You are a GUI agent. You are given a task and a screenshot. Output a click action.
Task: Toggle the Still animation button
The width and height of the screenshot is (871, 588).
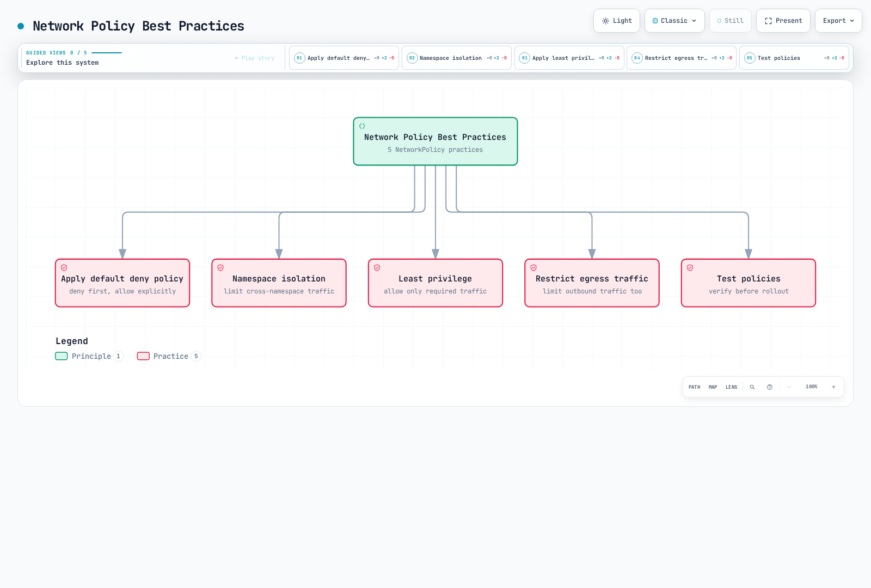[730, 21]
